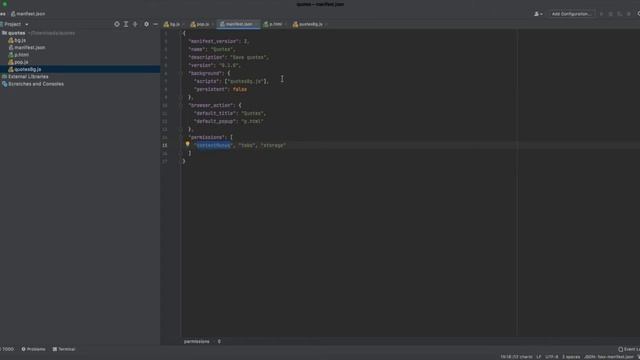
Task: Click the disabled Run icon in toolbar
Action: (601, 14)
